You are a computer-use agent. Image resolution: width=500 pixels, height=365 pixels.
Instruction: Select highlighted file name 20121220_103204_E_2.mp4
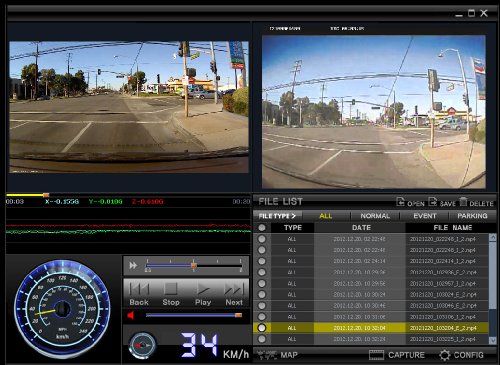[443, 328]
